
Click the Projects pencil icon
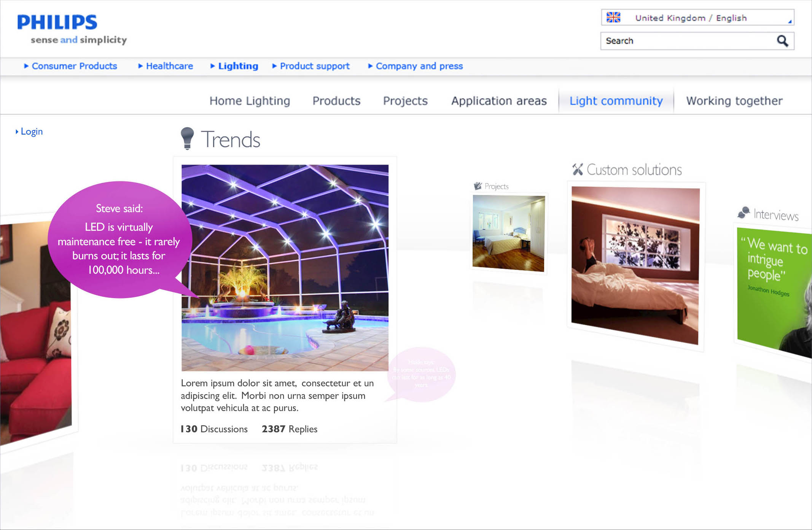click(478, 186)
